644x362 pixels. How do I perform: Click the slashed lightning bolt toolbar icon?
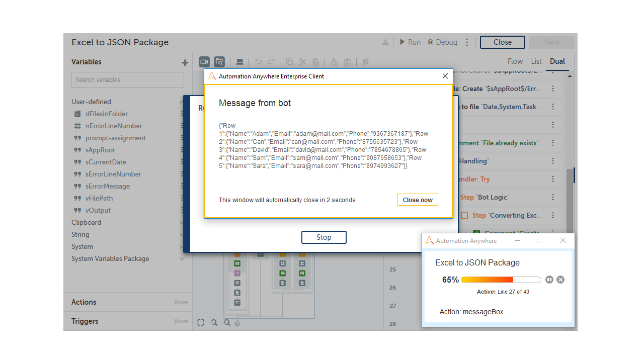pos(366,62)
